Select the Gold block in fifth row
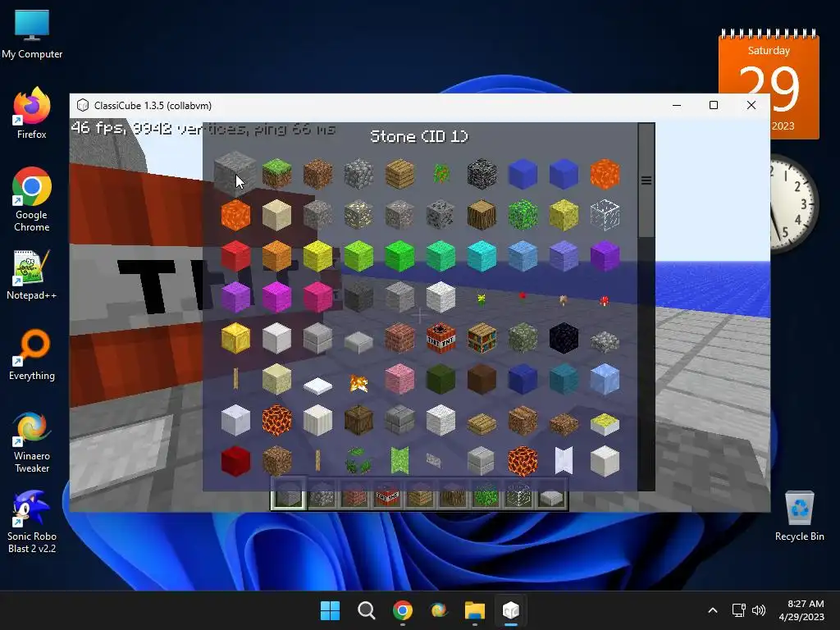840x630 pixels. coord(235,338)
